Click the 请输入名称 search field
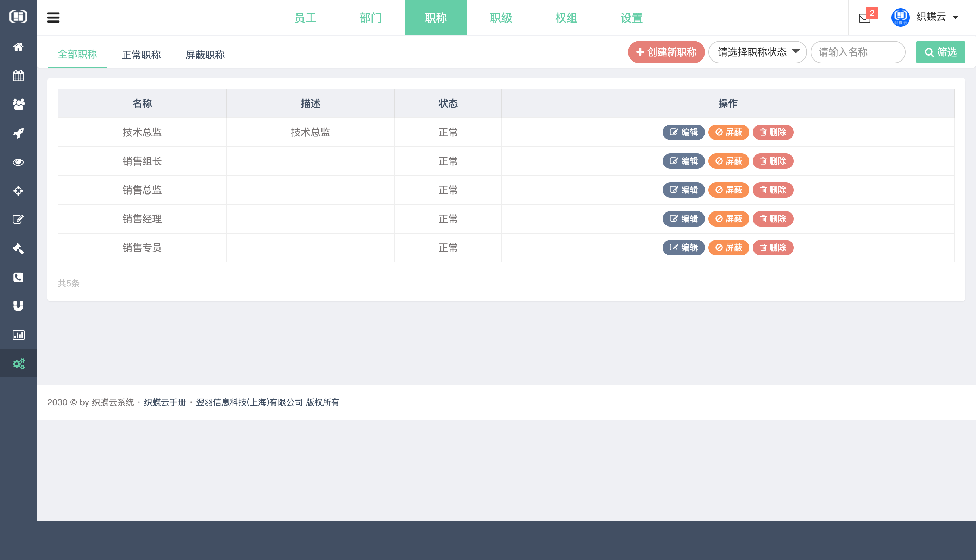Screen dimensions: 976x560 [857, 52]
